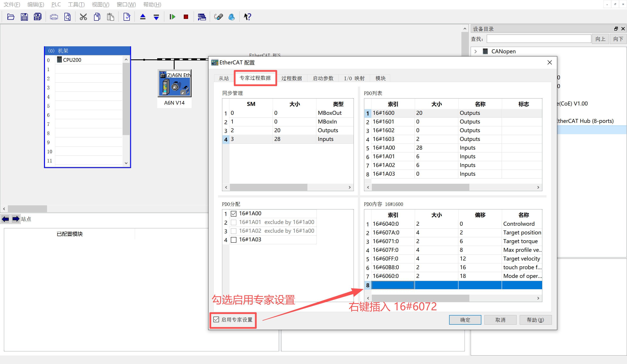Viewport: 627px width, 364px height.
Task: Click the right blue arrow beside 站点
Action: pyautogui.click(x=16, y=219)
